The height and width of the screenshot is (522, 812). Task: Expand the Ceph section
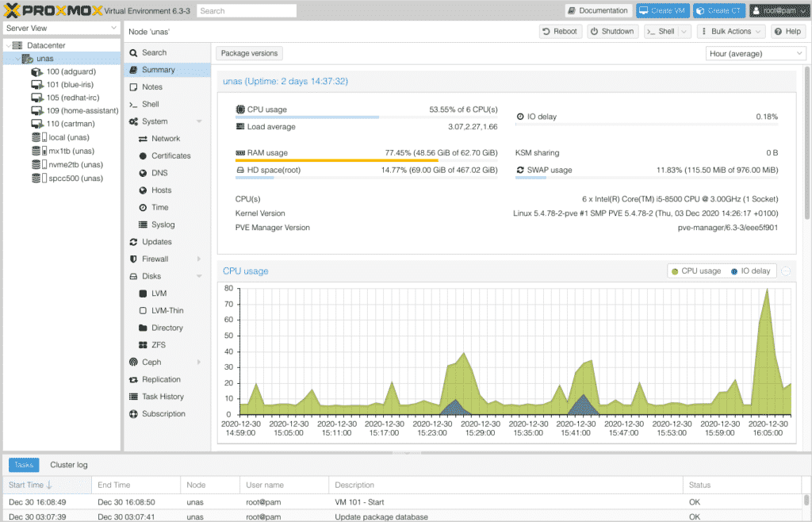tap(150, 362)
